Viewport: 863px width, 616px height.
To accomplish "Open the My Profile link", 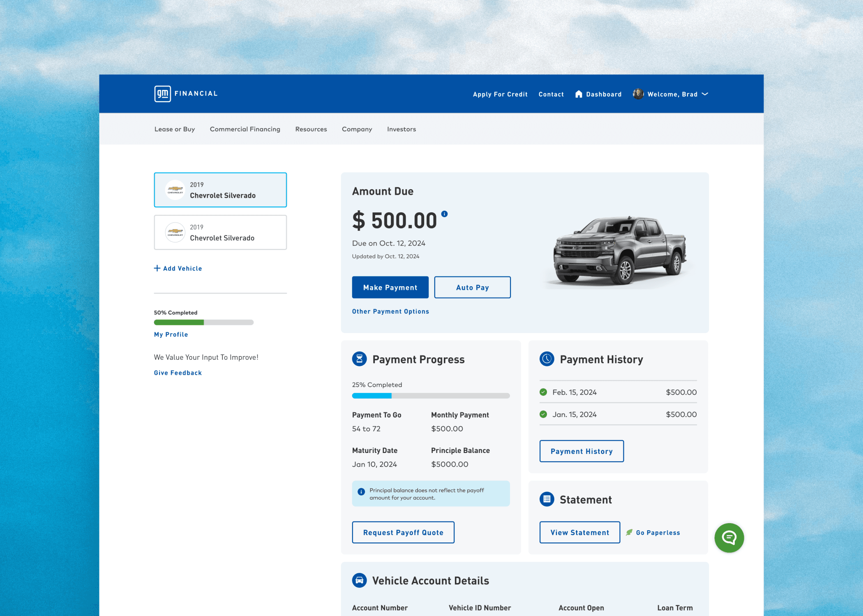I will click(171, 334).
